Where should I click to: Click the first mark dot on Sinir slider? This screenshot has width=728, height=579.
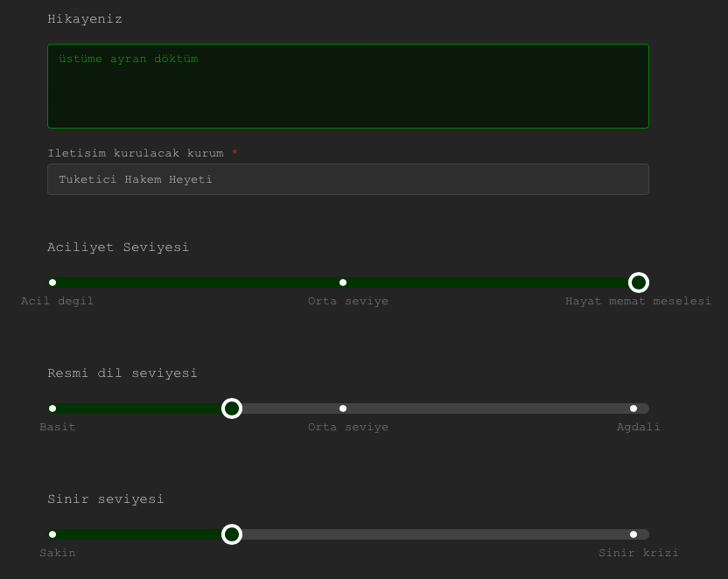click(x=52, y=534)
